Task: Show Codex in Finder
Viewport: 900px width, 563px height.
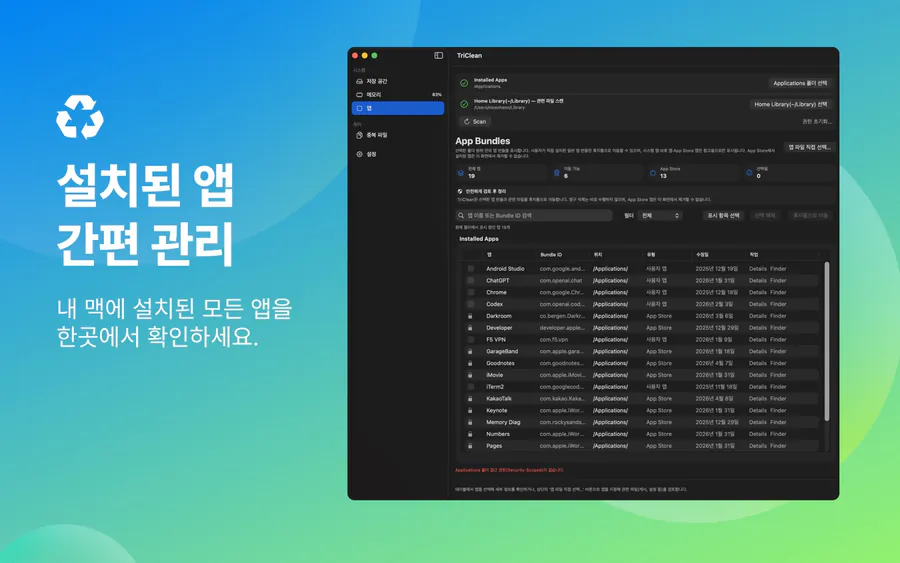Action: [778, 304]
